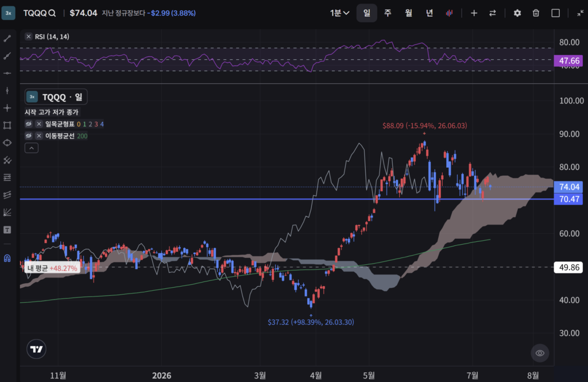Choose the horizontal line tool in sidebar
The width and height of the screenshot is (588, 382).
point(7,73)
